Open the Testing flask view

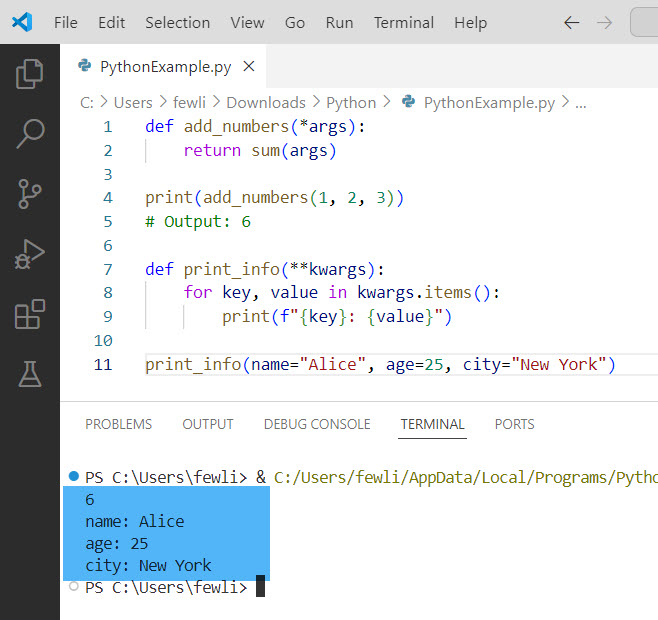pos(29,374)
